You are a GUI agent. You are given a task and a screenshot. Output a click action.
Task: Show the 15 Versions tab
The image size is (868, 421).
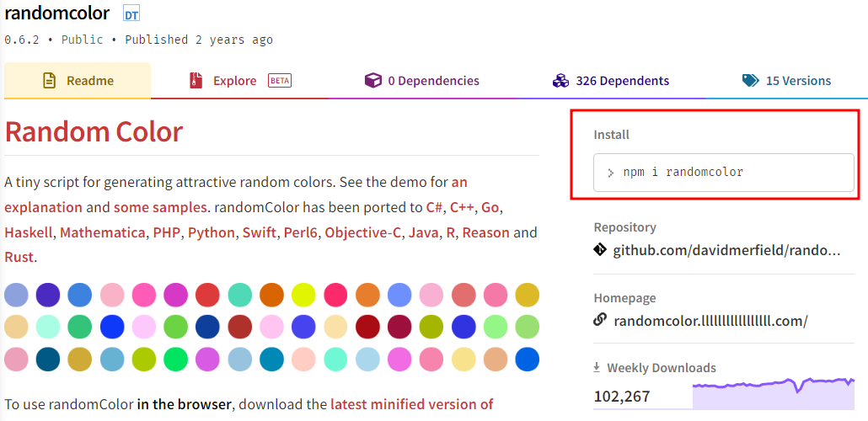click(786, 81)
